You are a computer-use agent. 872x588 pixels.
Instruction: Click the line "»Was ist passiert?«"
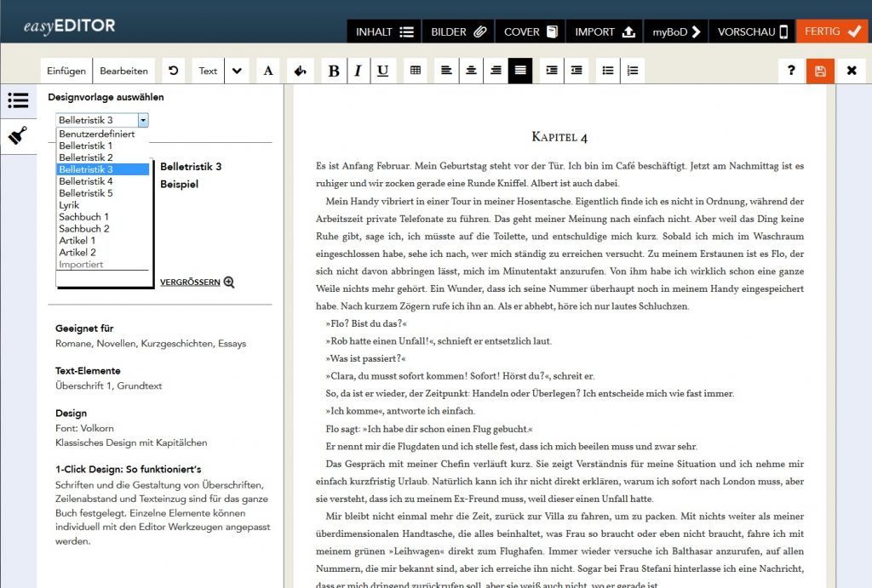365,358
